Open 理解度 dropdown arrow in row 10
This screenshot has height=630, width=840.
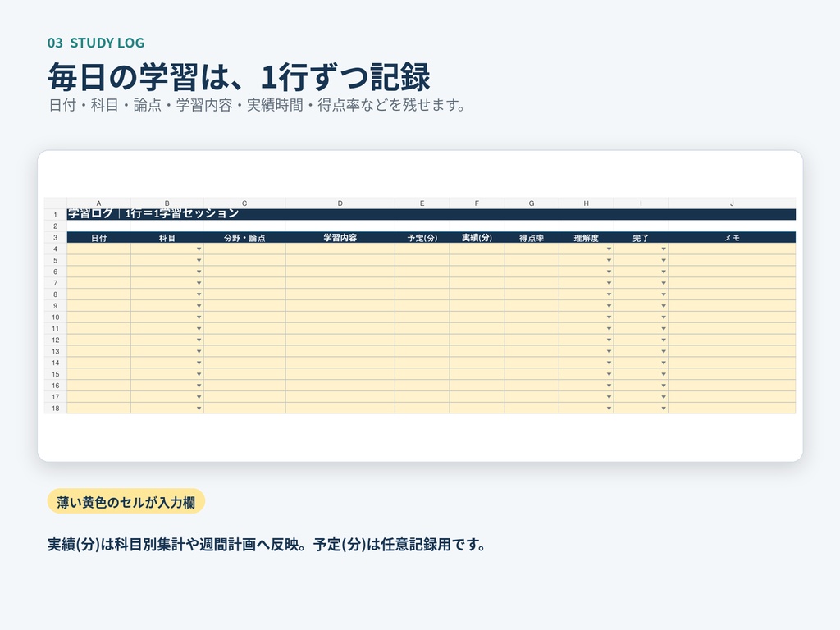(609, 317)
